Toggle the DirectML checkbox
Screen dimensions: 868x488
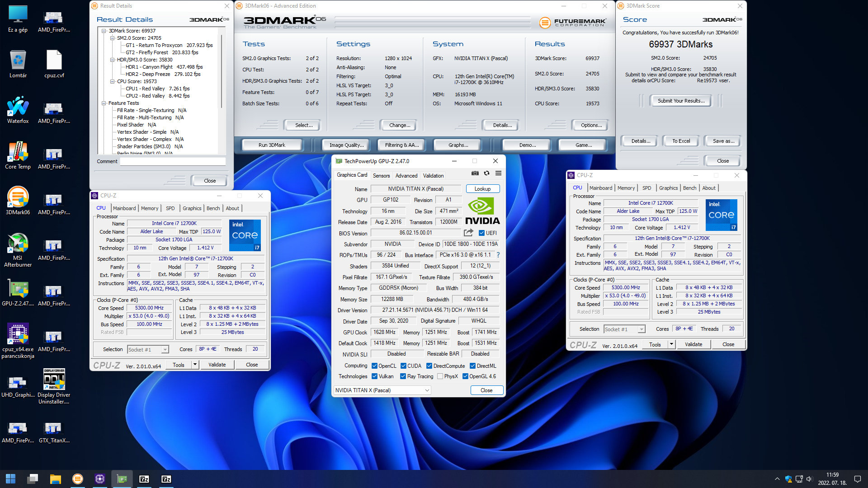coord(472,366)
